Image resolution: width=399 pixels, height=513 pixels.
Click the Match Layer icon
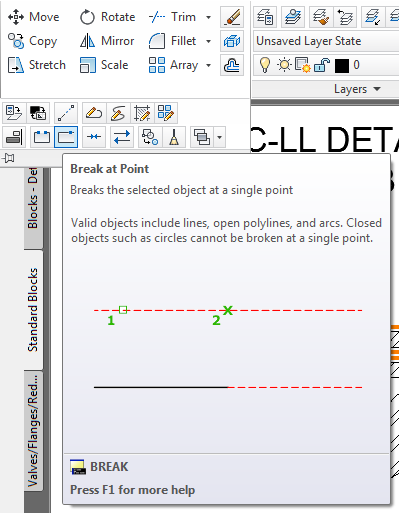pyautogui.click(x=320, y=17)
